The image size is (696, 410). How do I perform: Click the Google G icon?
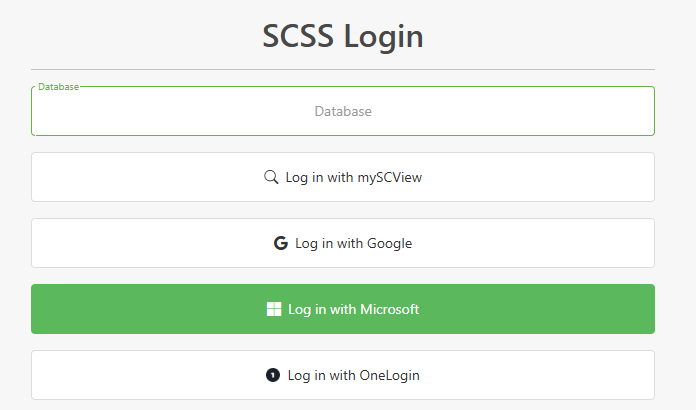coord(281,243)
